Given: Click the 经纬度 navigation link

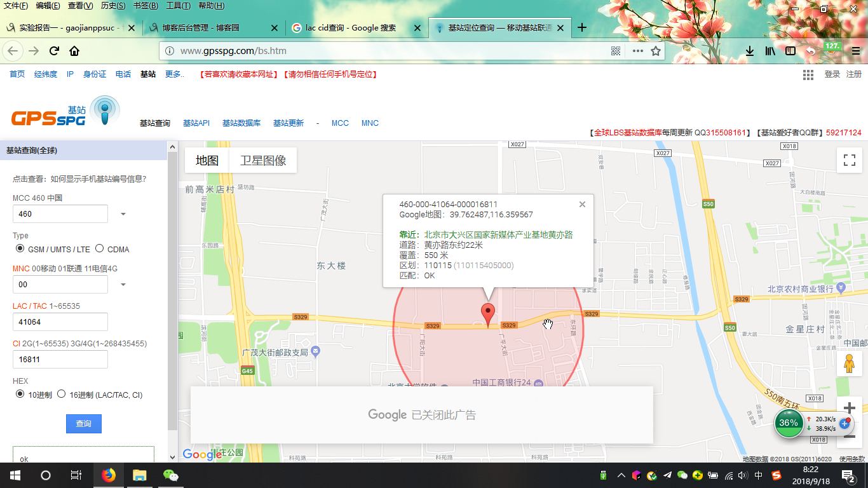Looking at the screenshot, I should [46, 74].
